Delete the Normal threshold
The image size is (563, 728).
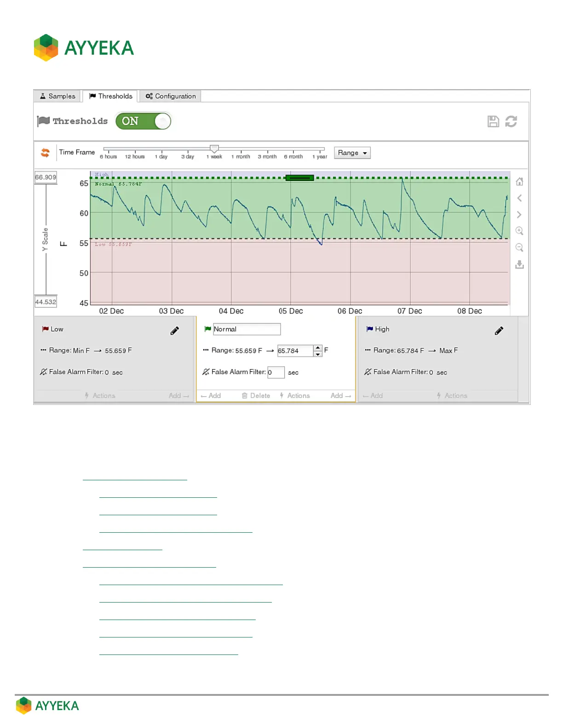[256, 396]
